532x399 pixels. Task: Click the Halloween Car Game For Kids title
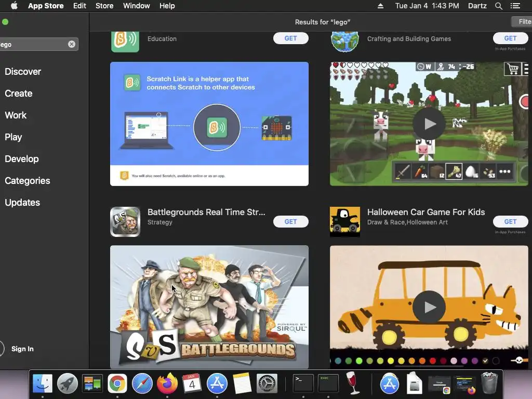426,212
